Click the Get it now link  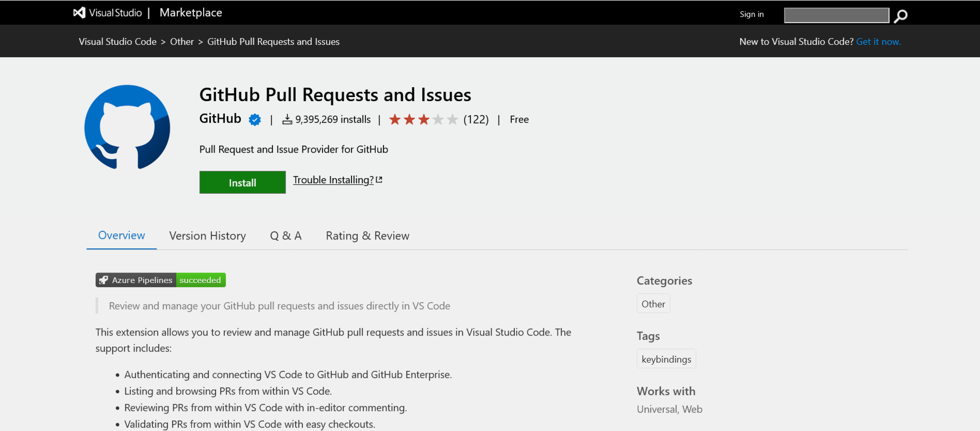pyautogui.click(x=878, y=41)
